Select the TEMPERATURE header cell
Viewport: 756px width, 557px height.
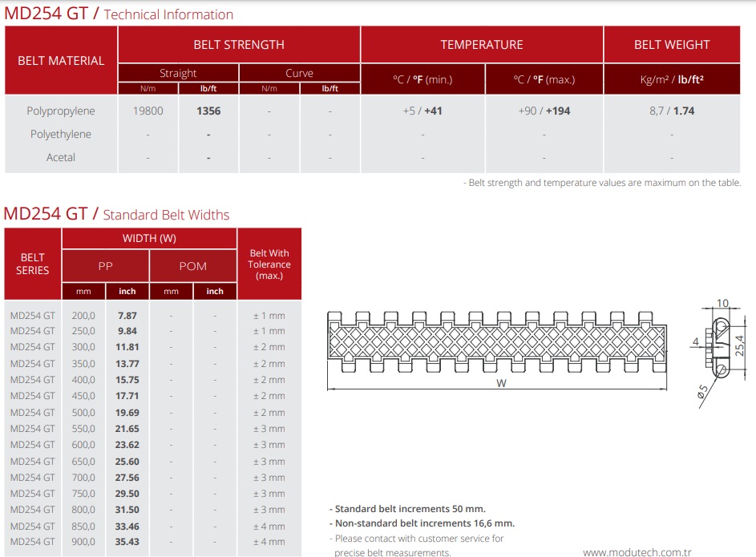tap(482, 45)
